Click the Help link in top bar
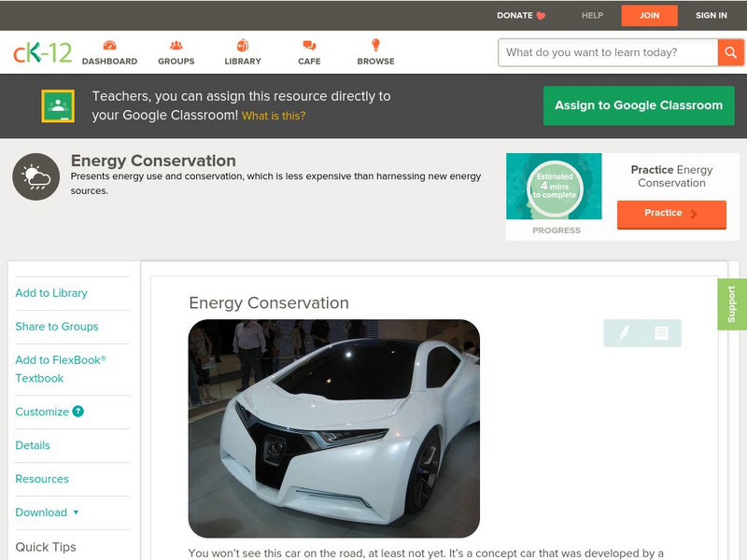Viewport: 747px width, 560px height. (x=592, y=16)
